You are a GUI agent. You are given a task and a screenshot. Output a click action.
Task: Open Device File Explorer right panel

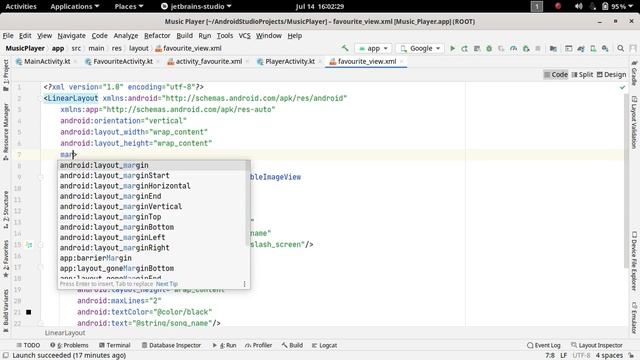tap(634, 262)
